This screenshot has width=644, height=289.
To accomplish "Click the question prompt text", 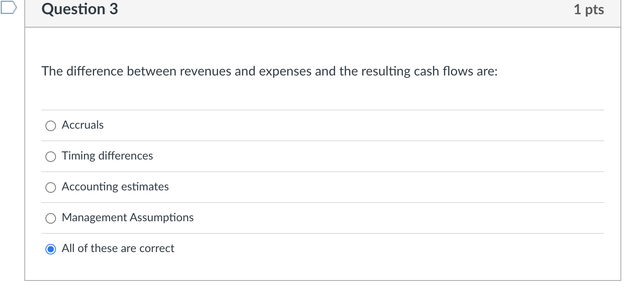I will coord(269,71).
